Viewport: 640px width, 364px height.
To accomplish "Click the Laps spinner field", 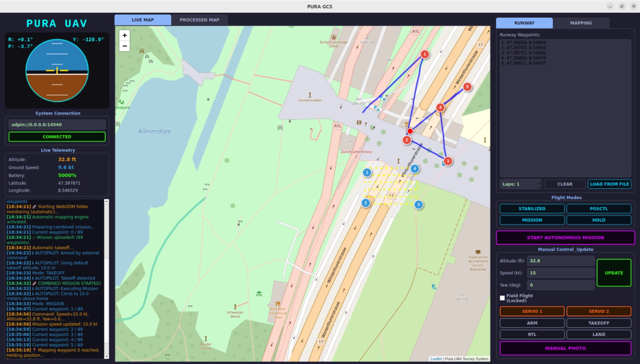I will [521, 184].
